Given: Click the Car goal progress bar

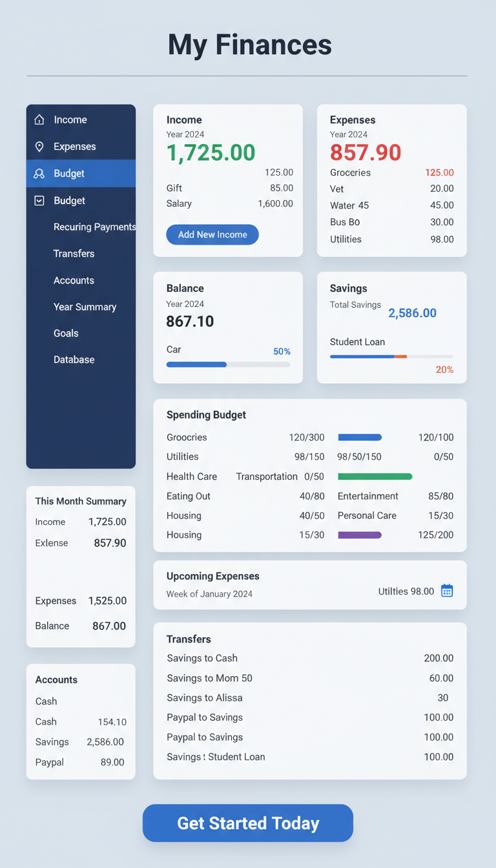Looking at the screenshot, I should point(228,364).
